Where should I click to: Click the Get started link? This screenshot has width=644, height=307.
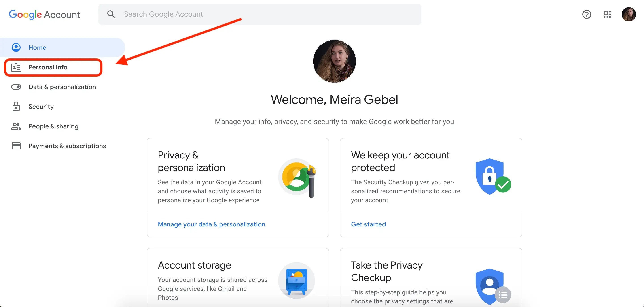click(368, 224)
